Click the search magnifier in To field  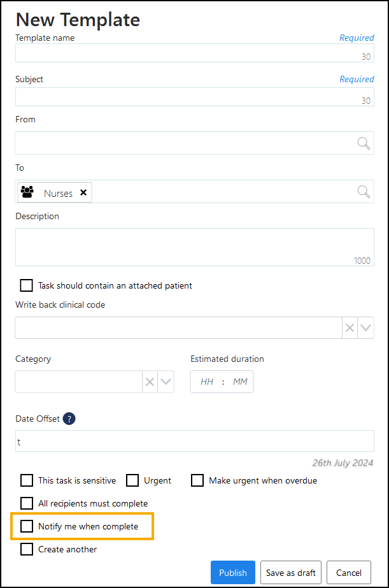click(x=364, y=192)
